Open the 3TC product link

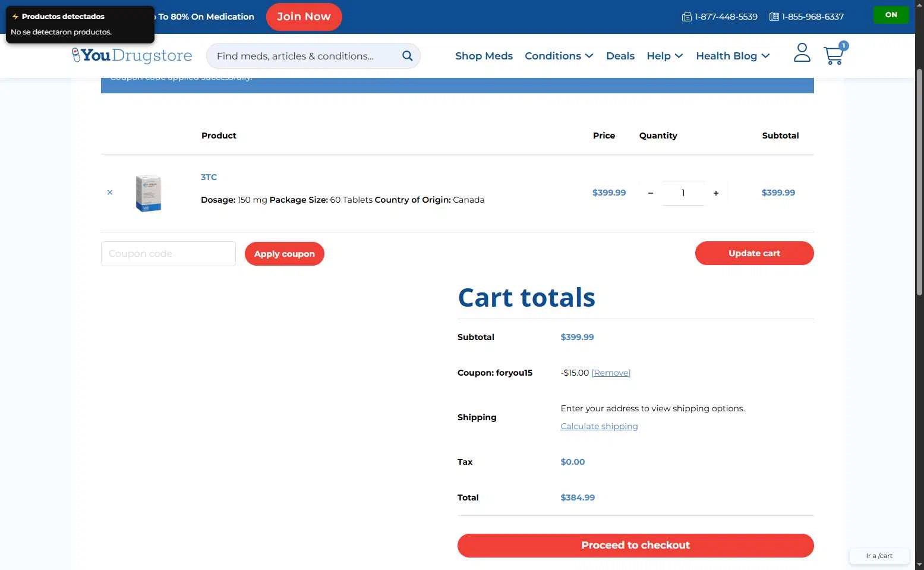(x=209, y=177)
